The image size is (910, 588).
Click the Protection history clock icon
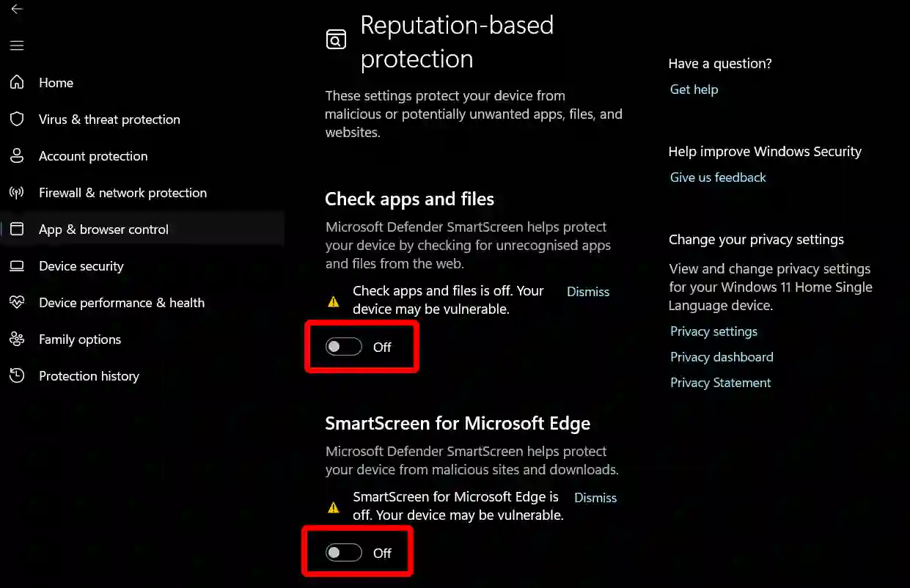(x=16, y=375)
